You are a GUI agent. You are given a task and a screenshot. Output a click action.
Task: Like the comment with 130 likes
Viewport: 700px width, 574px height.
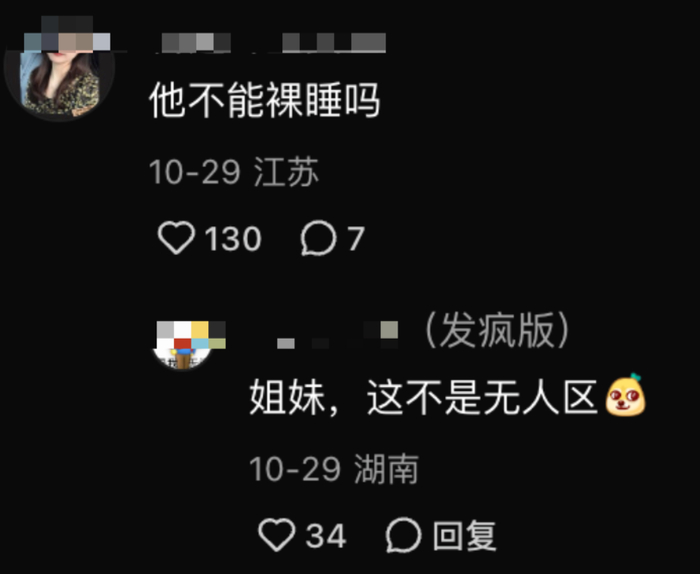[x=176, y=238]
